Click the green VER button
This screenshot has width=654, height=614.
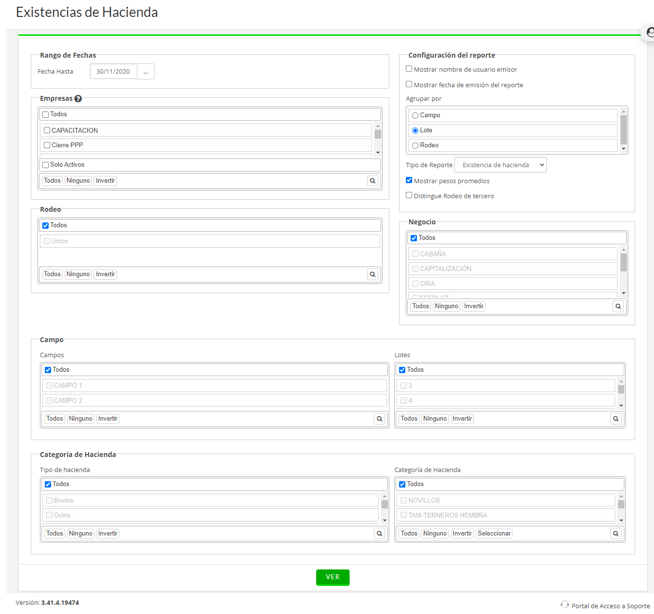[x=333, y=577]
